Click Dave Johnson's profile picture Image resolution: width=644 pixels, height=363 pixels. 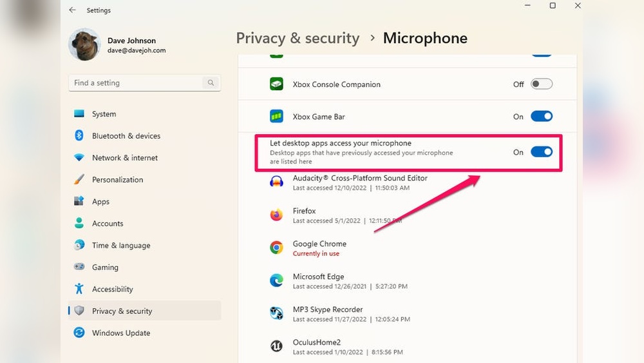pos(84,44)
